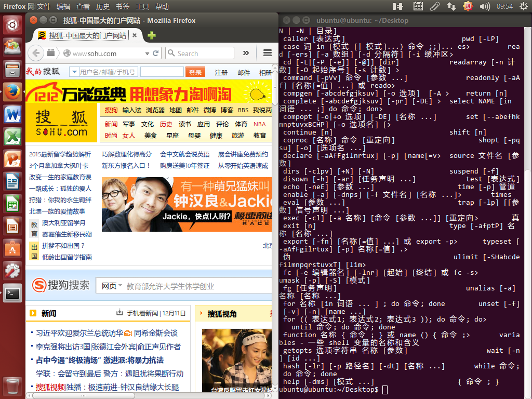Viewport: 532px width, 399px height.
Task: Open the 编辑 menu
Action: pyautogui.click(x=63, y=6)
